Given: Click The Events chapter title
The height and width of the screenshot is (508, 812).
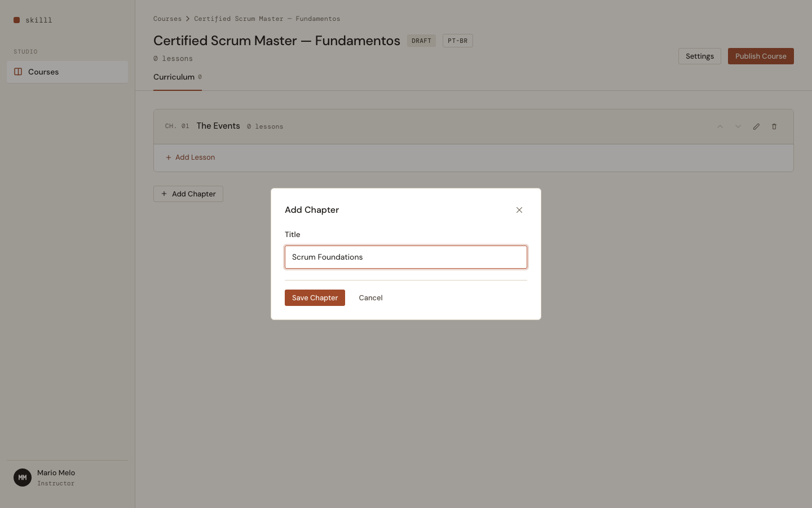Looking at the screenshot, I should click(x=218, y=126).
